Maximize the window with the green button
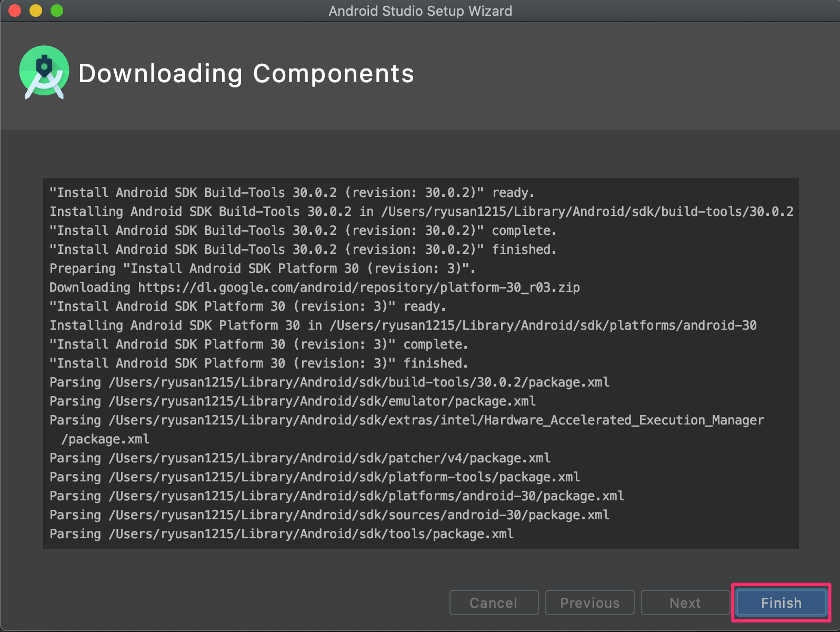Screen dimensions: 840x632 tap(57, 11)
